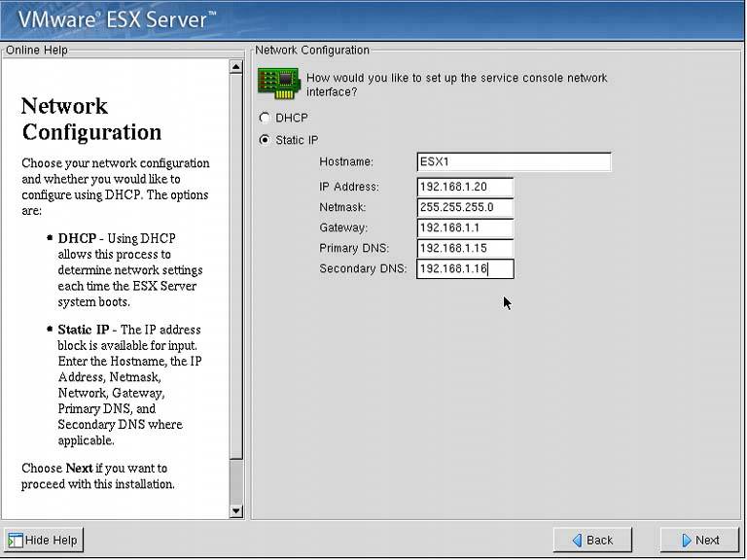Select the Static IP radio option

[265, 140]
